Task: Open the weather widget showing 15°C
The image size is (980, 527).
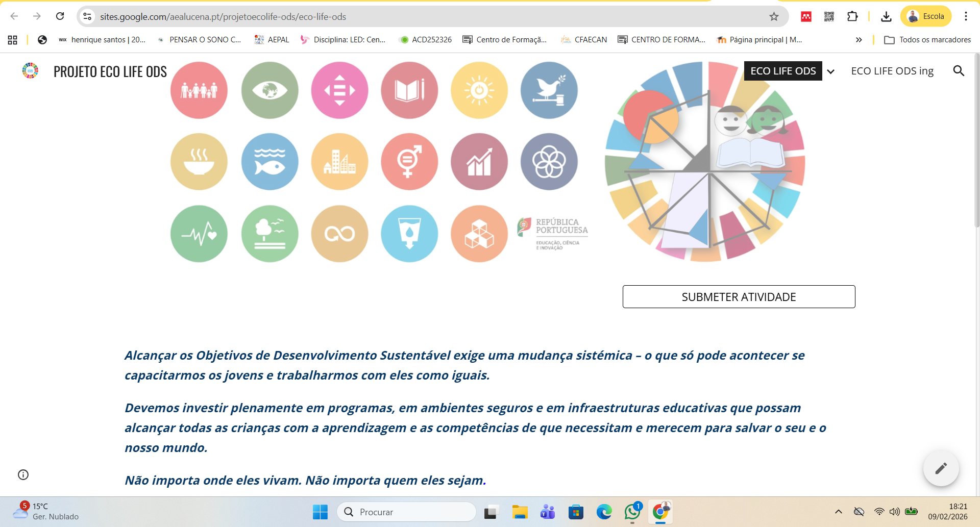Action: [46, 511]
